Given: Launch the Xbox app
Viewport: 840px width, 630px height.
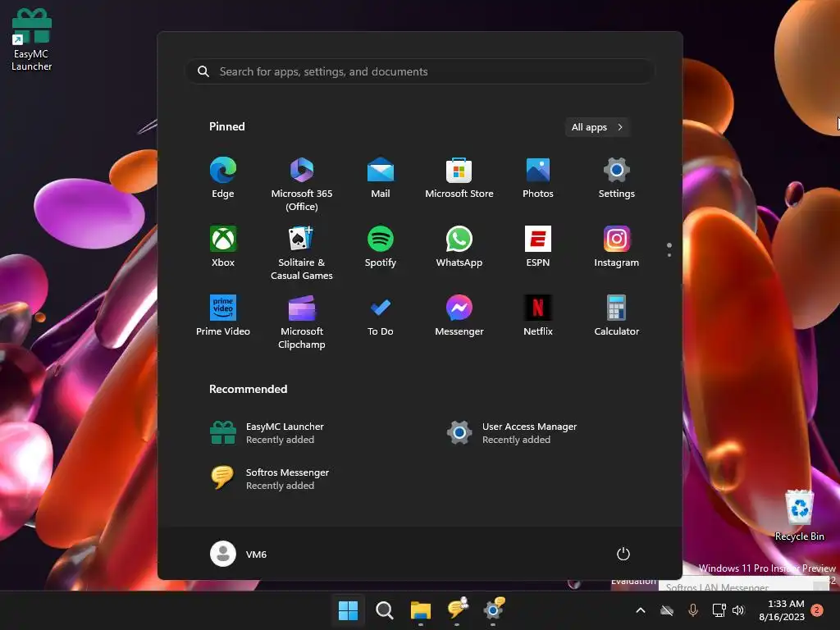Looking at the screenshot, I should tap(223, 247).
